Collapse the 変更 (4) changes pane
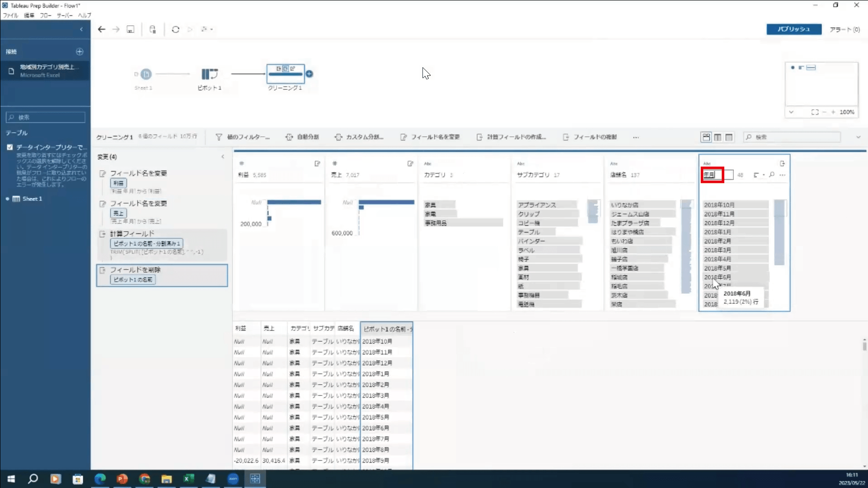The height and width of the screenshot is (488, 868). click(223, 157)
